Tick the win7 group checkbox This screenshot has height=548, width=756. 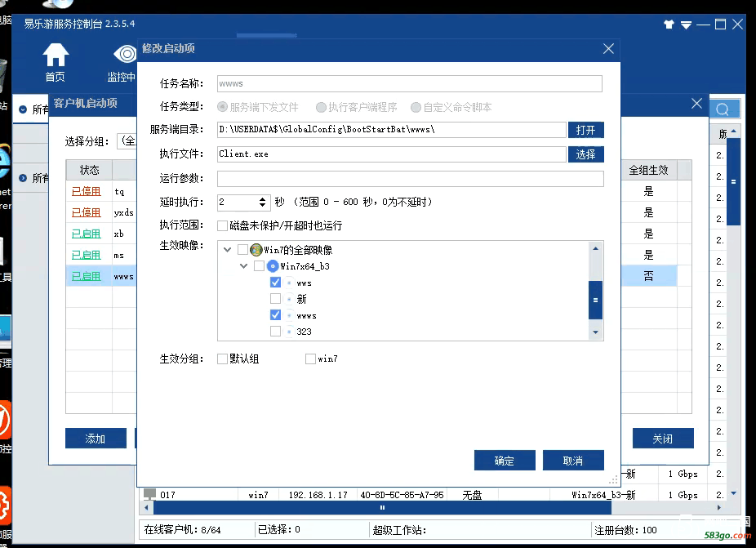point(310,359)
